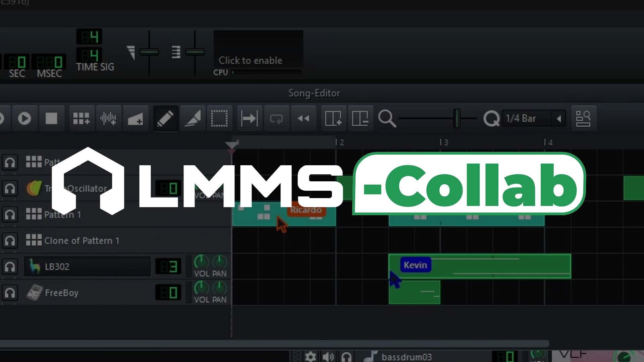Open the 1/4 Bar snap dropdown
The width and height of the screenshot is (644, 362).
click(534, 118)
